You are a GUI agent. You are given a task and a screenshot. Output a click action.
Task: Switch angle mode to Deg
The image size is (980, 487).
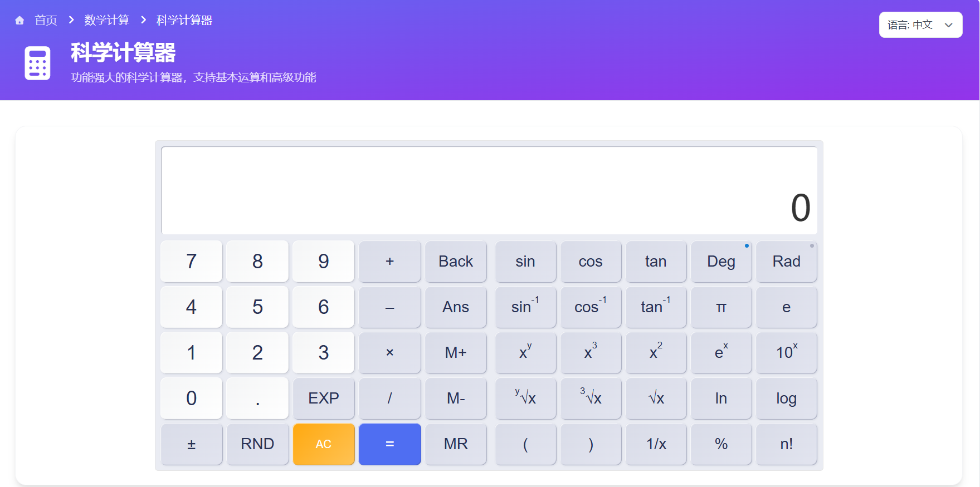point(721,262)
